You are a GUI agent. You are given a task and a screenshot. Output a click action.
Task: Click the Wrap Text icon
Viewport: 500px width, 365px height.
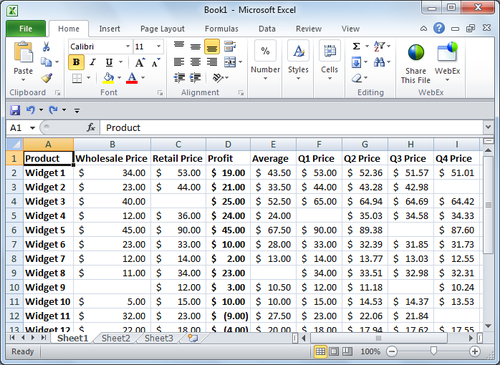(x=230, y=46)
